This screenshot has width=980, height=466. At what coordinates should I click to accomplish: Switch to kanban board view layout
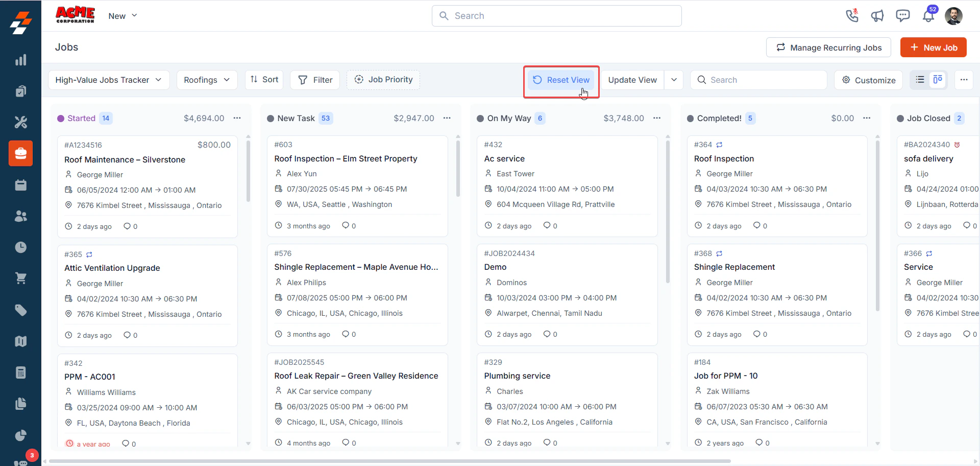pyautogui.click(x=938, y=80)
